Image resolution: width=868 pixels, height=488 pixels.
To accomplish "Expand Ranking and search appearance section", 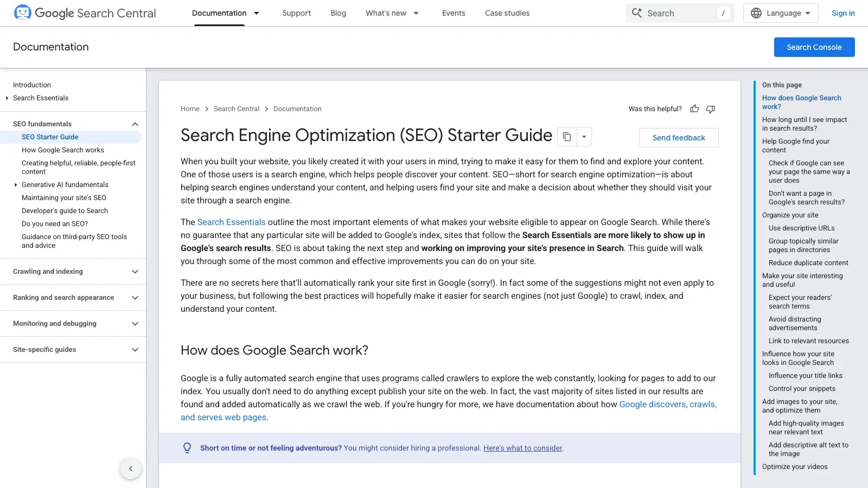I will 135,298.
